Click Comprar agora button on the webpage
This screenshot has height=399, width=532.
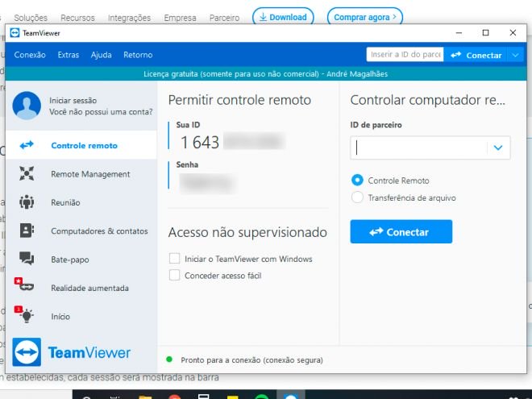click(364, 17)
